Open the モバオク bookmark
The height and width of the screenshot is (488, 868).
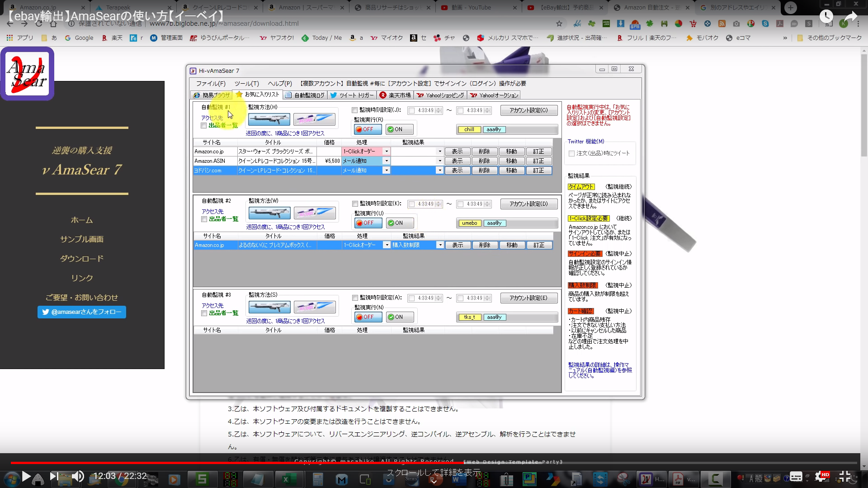(702, 38)
